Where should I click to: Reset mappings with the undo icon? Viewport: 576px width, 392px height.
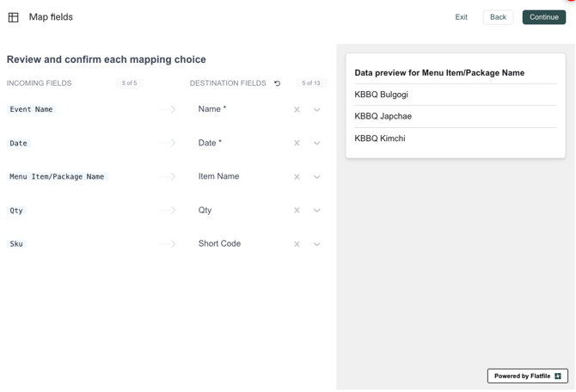[277, 83]
